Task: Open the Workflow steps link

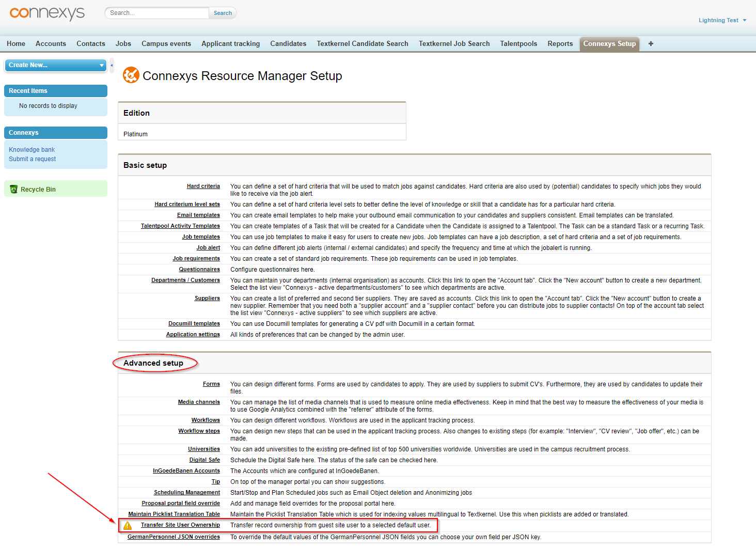Action: (199, 431)
